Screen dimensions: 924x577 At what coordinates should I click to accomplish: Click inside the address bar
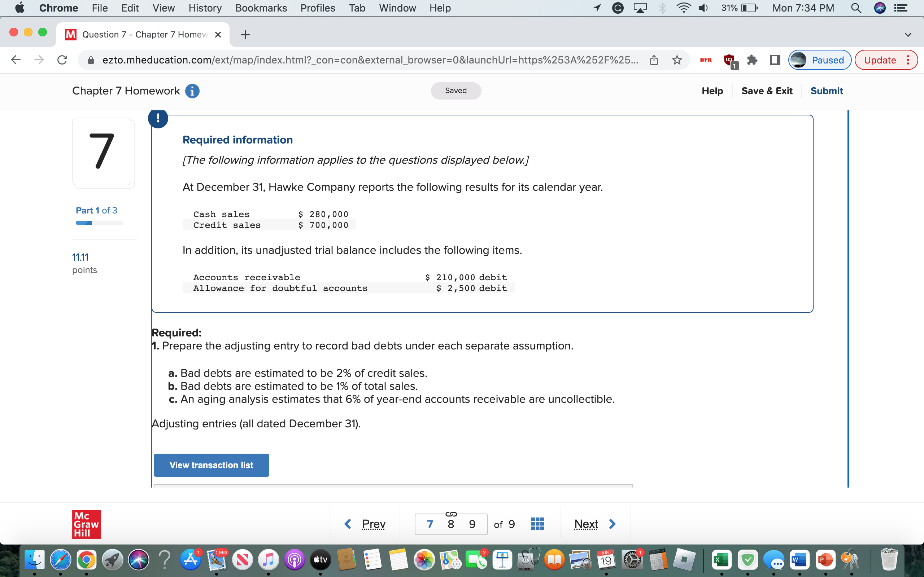(344, 60)
